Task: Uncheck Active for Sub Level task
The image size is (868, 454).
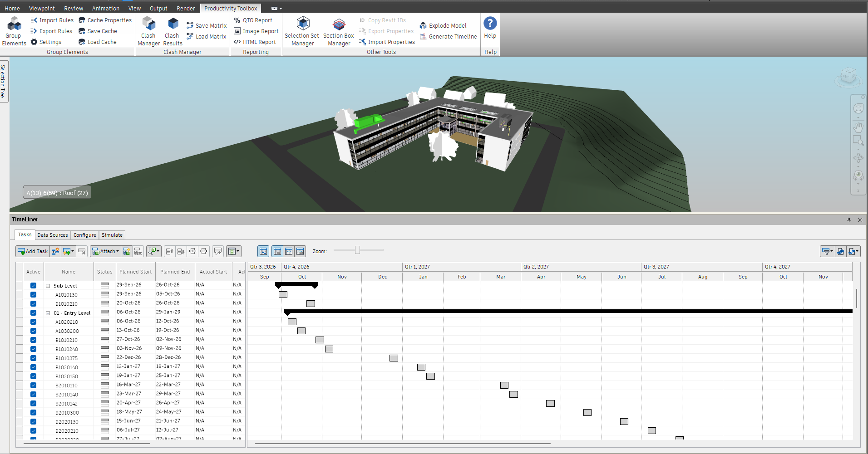Action: 33,286
